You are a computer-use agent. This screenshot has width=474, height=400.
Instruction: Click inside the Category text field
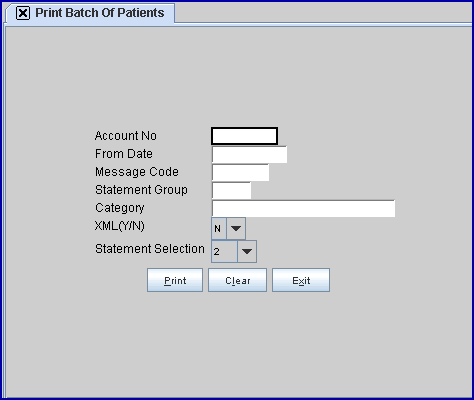(x=303, y=208)
